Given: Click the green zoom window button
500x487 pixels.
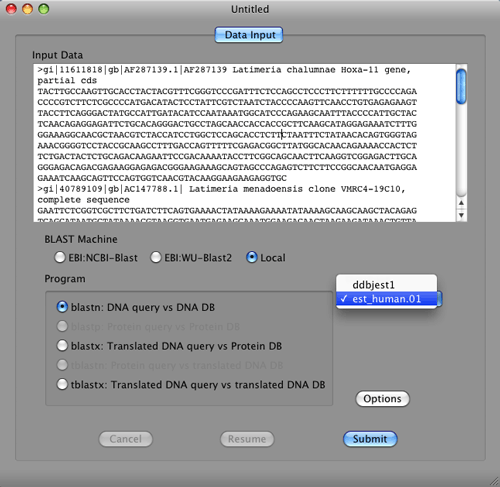Looking at the screenshot, I should click(x=44, y=9).
